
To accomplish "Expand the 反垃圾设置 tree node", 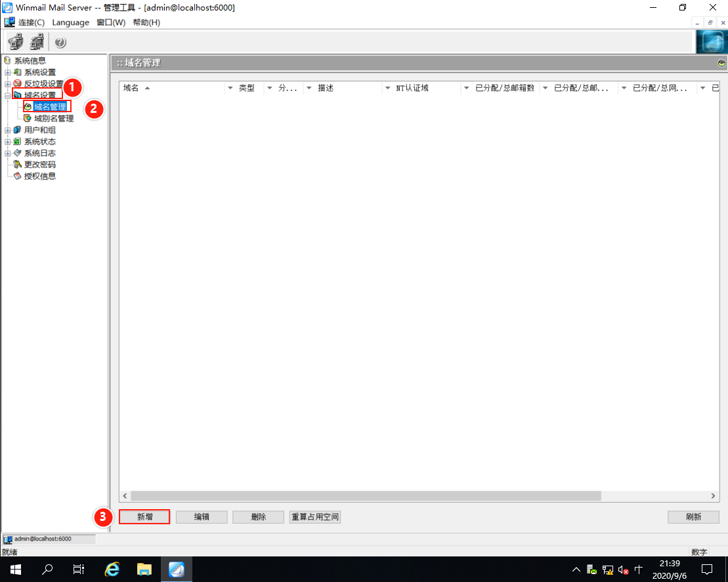I will tap(7, 84).
